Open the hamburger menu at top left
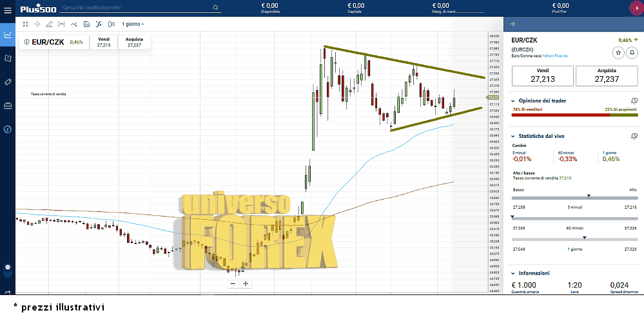This screenshot has width=644, height=317. pos(8,8)
